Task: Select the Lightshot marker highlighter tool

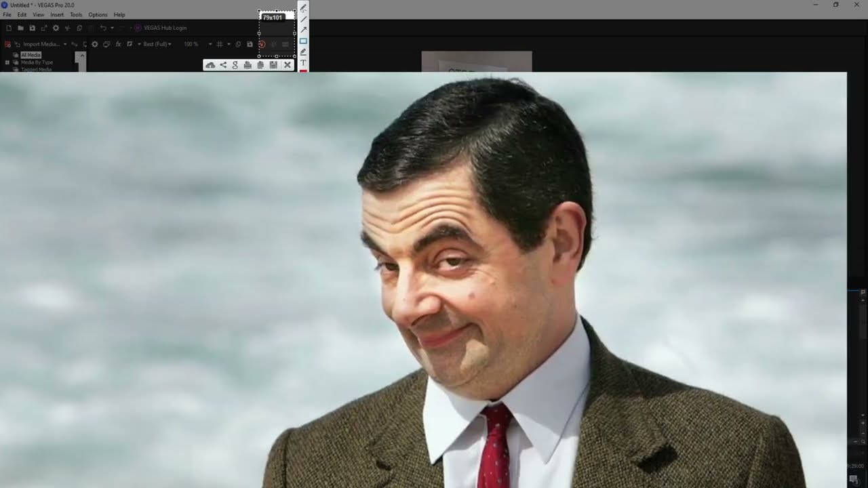Action: (303, 52)
